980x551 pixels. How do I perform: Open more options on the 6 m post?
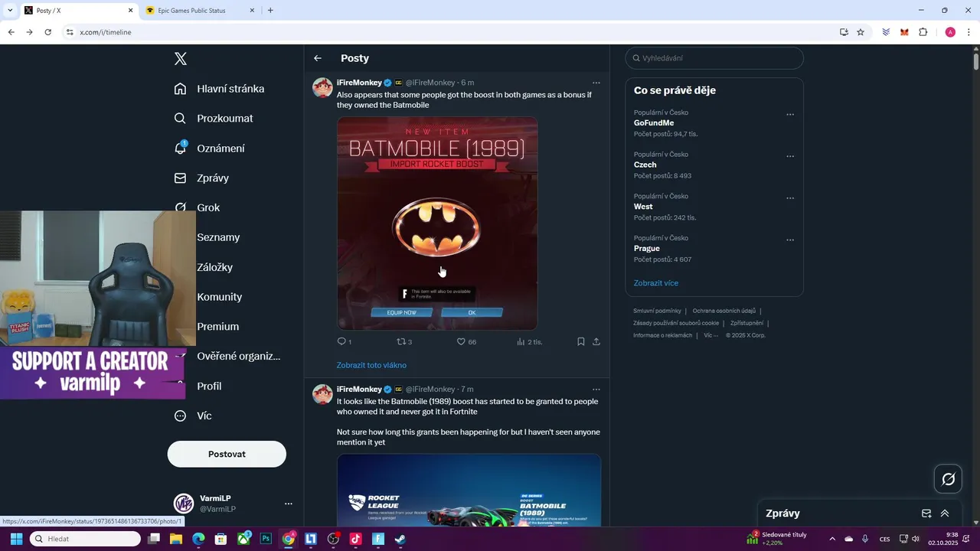[x=596, y=83]
